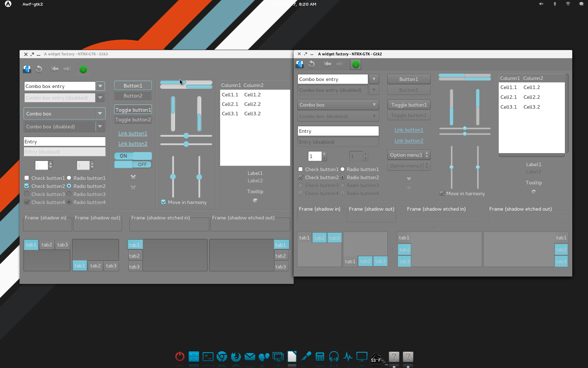Viewport: 588px width, 368px height.
Task: Launch Firefox from the bottom dock
Action: (236, 357)
